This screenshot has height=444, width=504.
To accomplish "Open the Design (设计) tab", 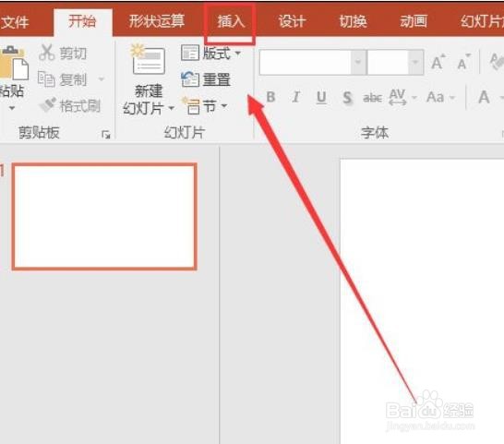I will pyautogui.click(x=292, y=21).
